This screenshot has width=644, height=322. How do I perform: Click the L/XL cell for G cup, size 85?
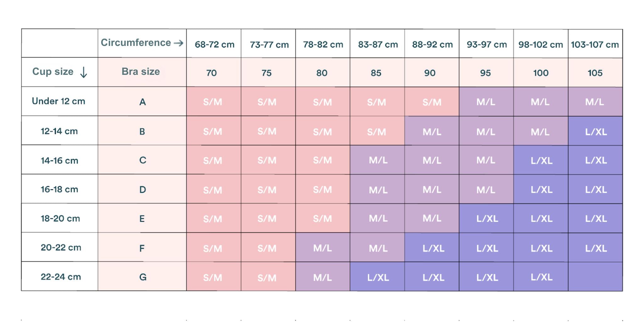coord(378,277)
